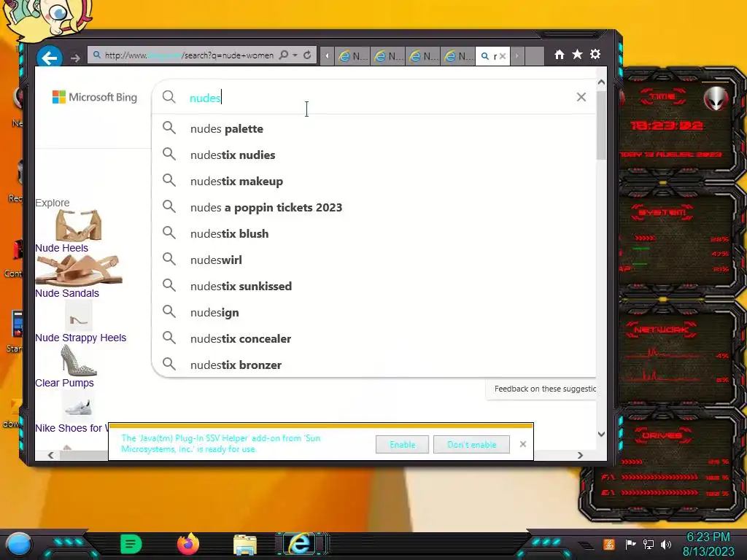Open the Tools gear menu
This screenshot has height=560, width=747.
pos(595,54)
